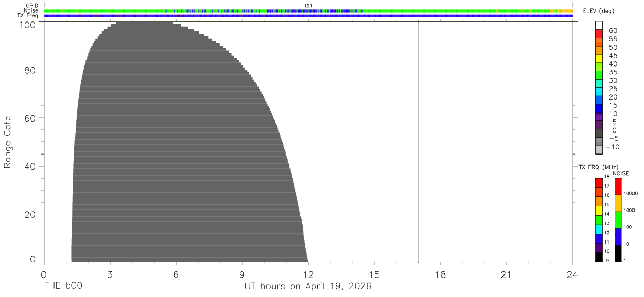Click the lightest gray bottom swatch in ELEV bar
The width and height of the screenshot is (644, 297).
pyautogui.click(x=598, y=150)
